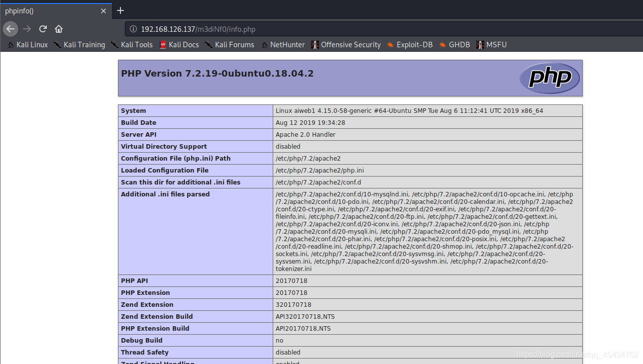Click the PHP Extension Build label

click(155, 329)
